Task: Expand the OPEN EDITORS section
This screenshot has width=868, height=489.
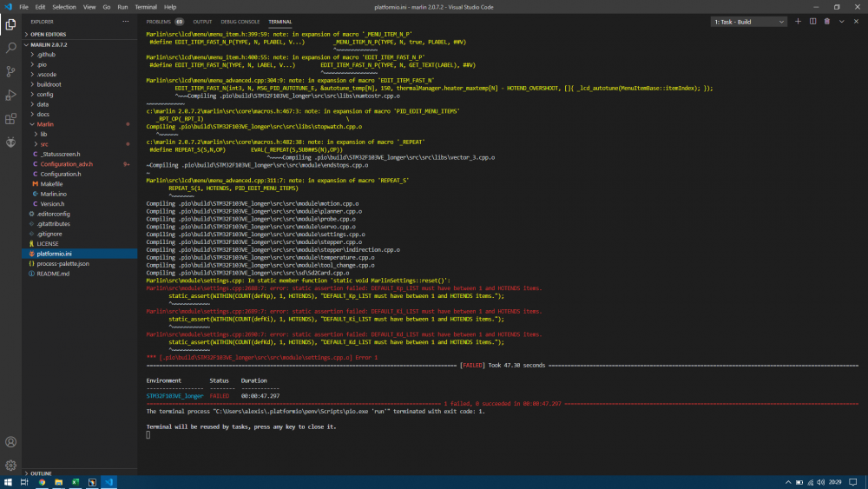Action: (x=79, y=35)
